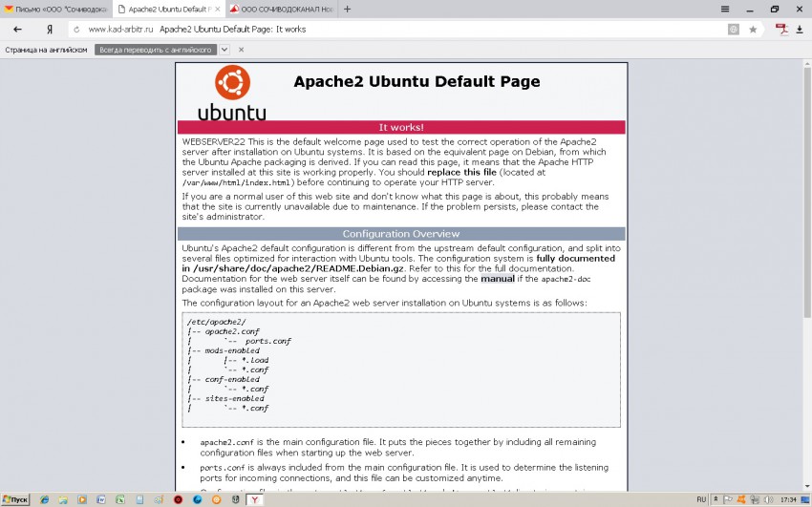The height and width of the screenshot is (507, 812).
Task: Open a new tab with the plus button
Action: (x=347, y=9)
